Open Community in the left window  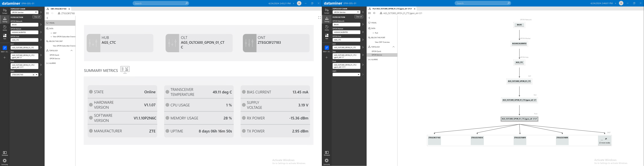[5, 162]
